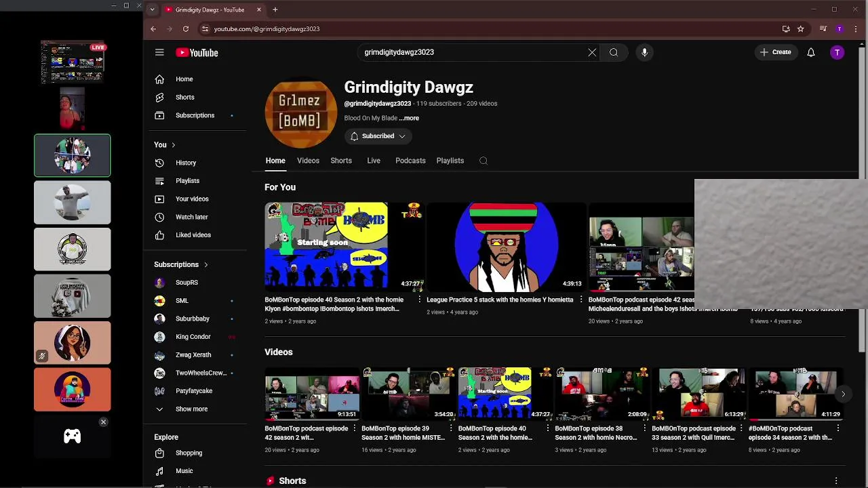Switch to the channel Shorts tab

coord(341,161)
